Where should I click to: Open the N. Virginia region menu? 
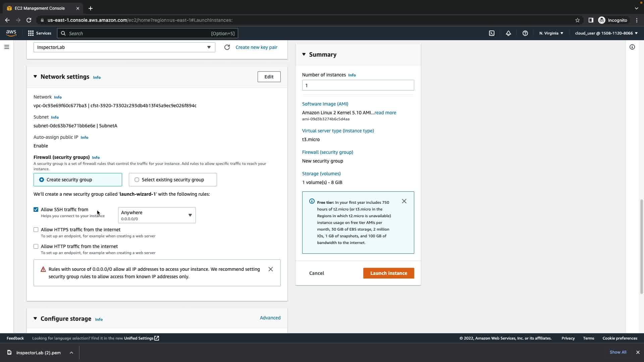(551, 33)
